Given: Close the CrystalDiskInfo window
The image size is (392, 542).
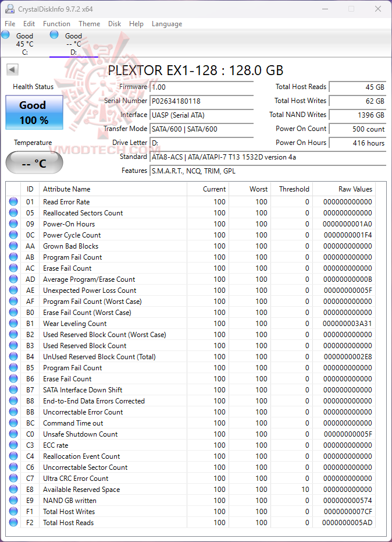Looking at the screenshot, I should pos(378,9).
